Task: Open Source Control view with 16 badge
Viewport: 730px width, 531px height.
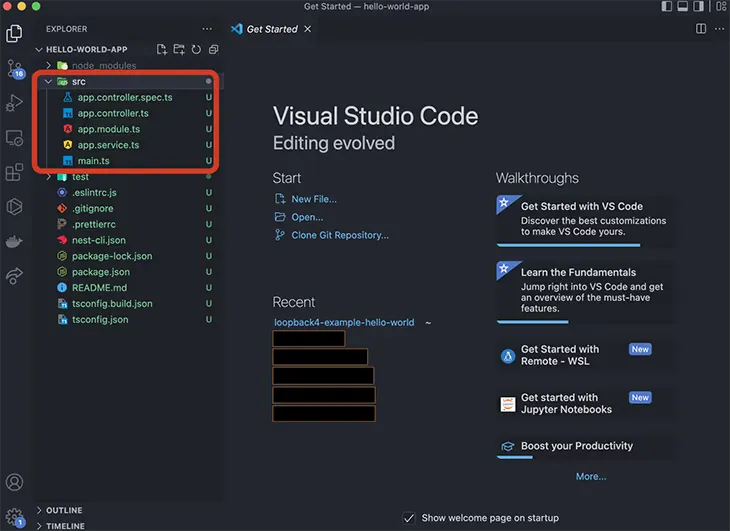Action: [x=15, y=69]
